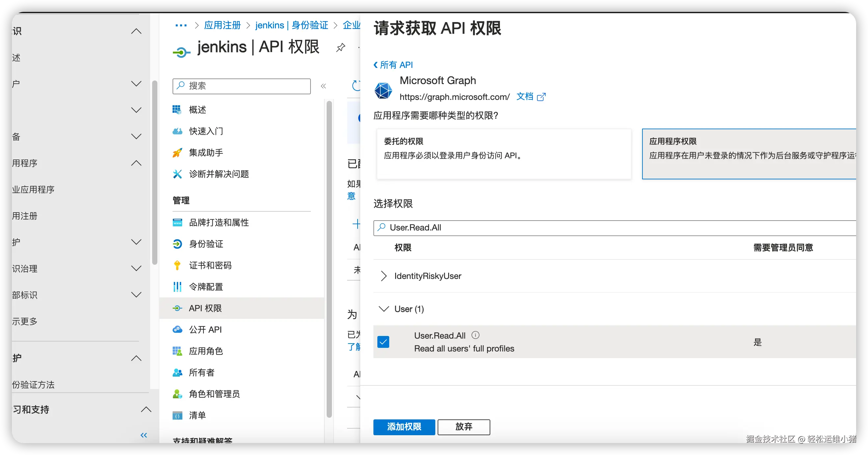The image size is (868, 455).
Task: Click the 公开 API cloud icon item
Action: pos(177,329)
